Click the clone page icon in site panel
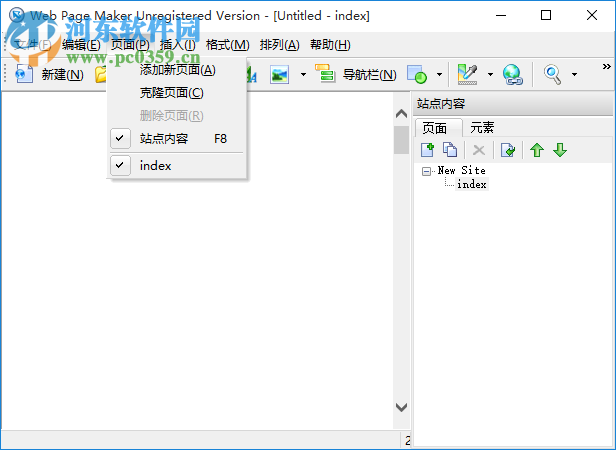The width and height of the screenshot is (616, 450). click(450, 150)
